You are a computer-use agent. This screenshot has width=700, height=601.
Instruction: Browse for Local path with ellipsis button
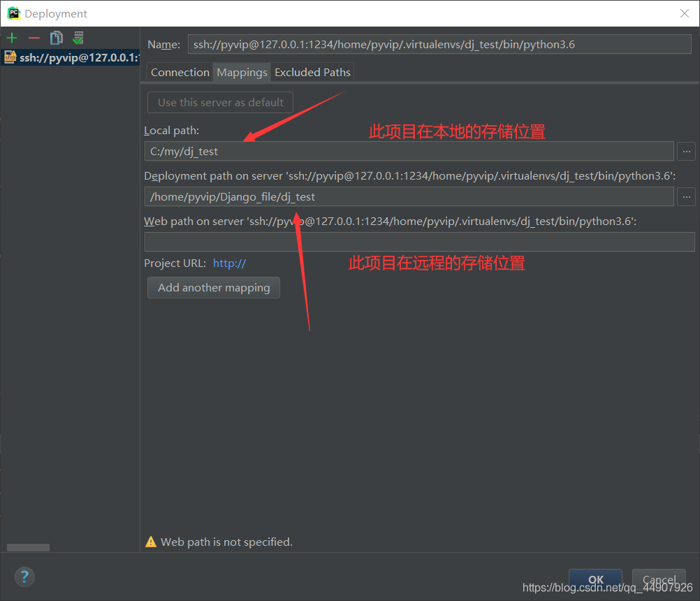click(x=686, y=151)
